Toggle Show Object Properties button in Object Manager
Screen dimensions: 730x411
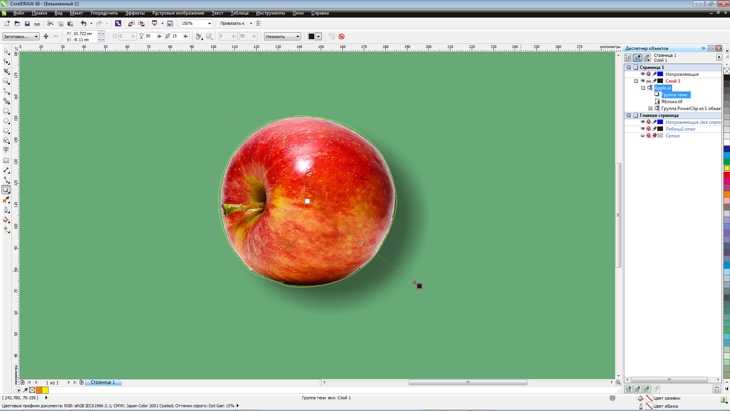[629, 58]
